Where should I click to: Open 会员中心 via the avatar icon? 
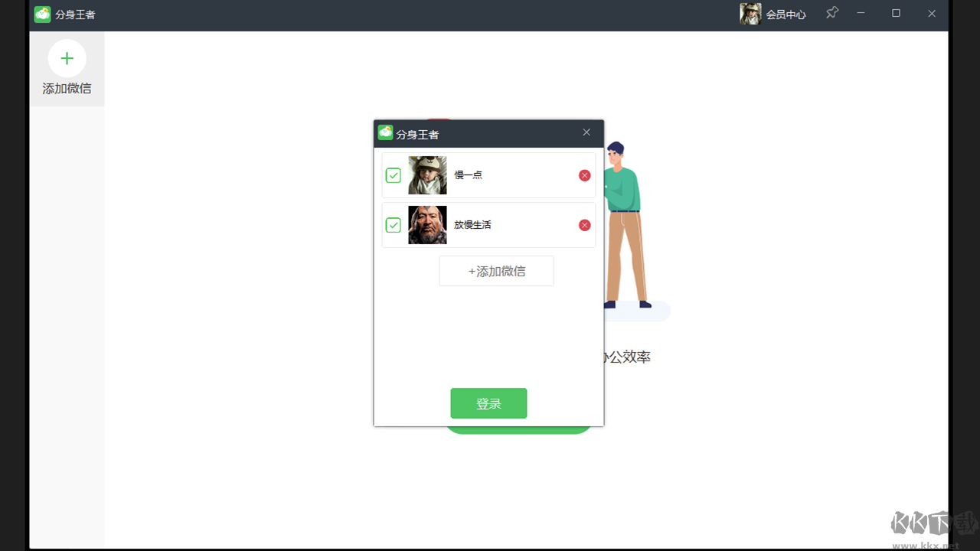coord(750,13)
